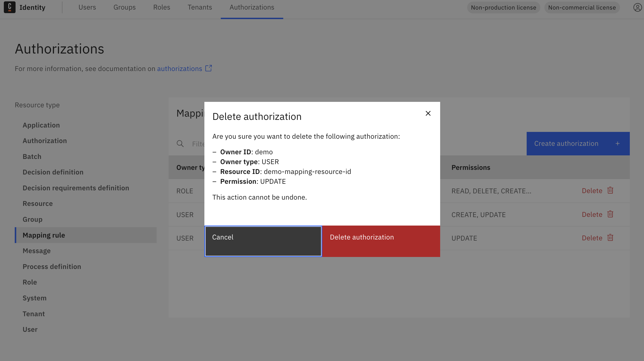644x361 pixels.
Task: Click the plus icon on Create authorization
Action: (618, 143)
